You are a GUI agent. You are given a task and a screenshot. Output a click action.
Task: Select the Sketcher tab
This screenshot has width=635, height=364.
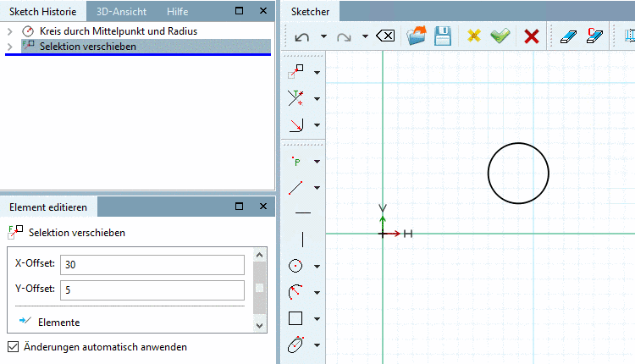click(x=310, y=11)
